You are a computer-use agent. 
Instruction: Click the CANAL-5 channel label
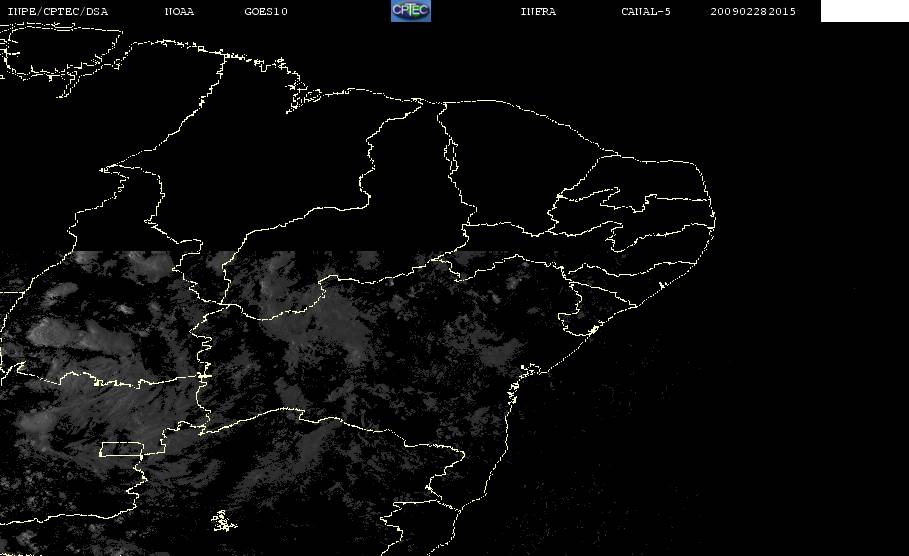coord(646,12)
